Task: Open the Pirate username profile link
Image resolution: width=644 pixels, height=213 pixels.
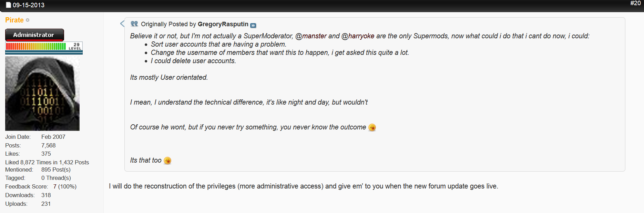Action: coord(14,20)
